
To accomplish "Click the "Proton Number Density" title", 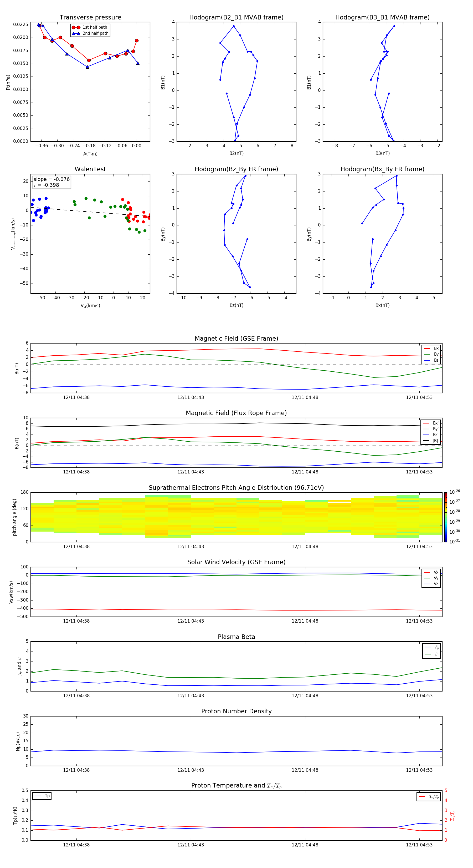I will [236, 711].
